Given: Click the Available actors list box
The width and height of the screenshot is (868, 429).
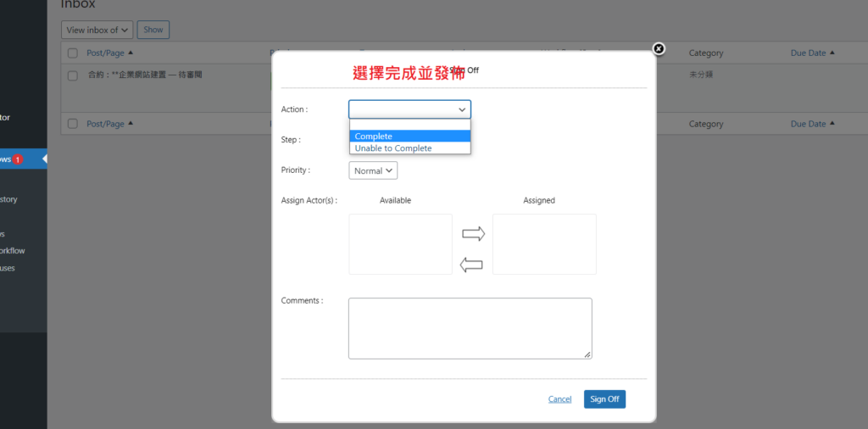Looking at the screenshot, I should point(400,244).
